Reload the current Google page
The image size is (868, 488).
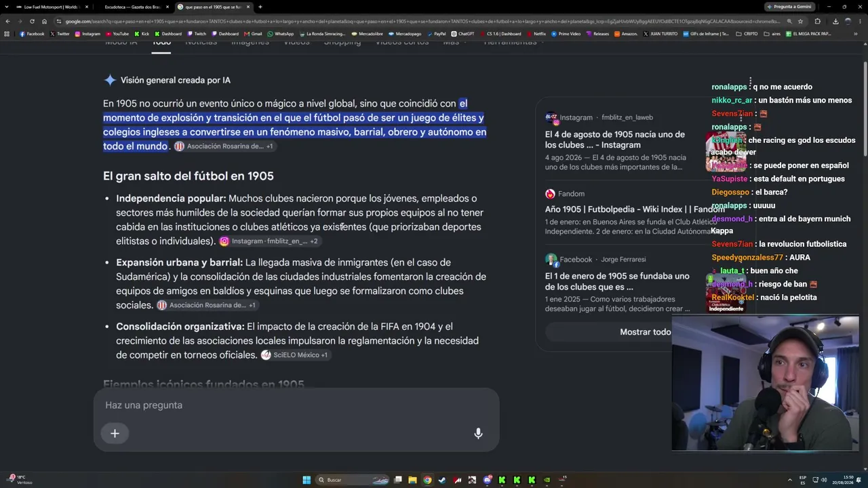(32, 21)
